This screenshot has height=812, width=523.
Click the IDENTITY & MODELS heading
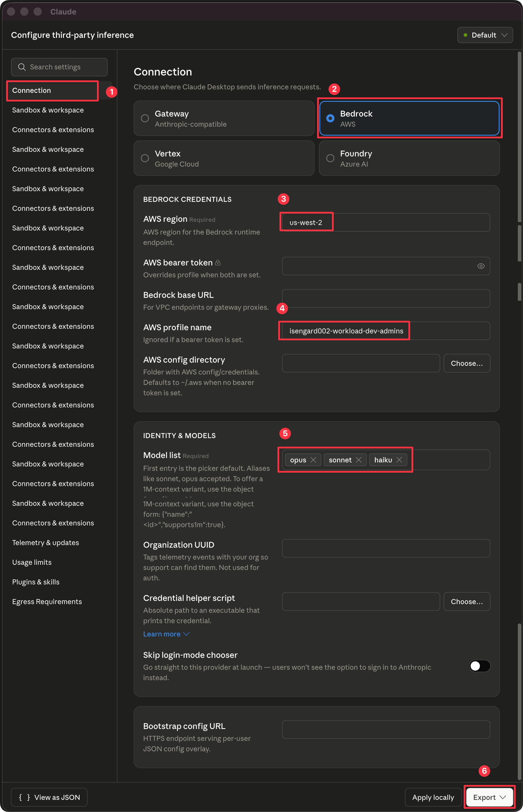pos(179,435)
